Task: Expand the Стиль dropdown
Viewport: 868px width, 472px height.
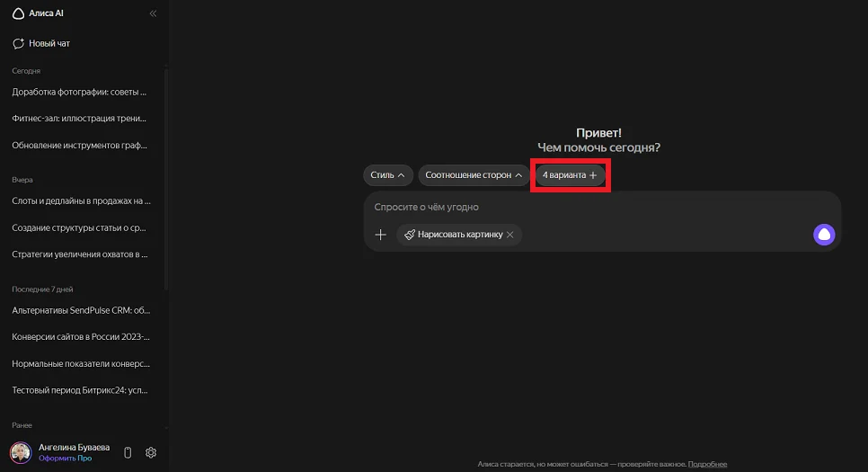Action: [388, 175]
